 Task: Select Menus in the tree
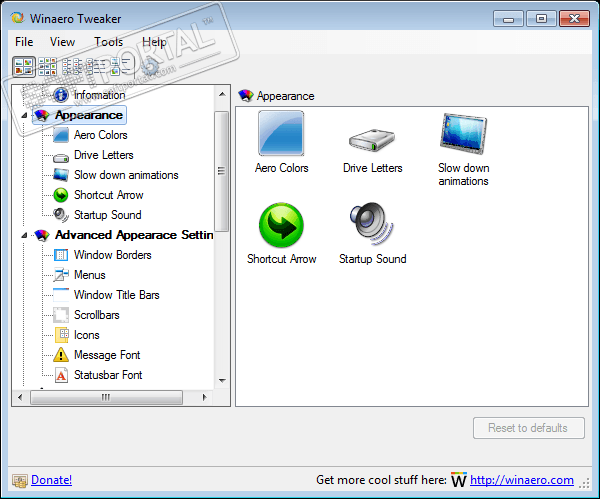point(90,275)
